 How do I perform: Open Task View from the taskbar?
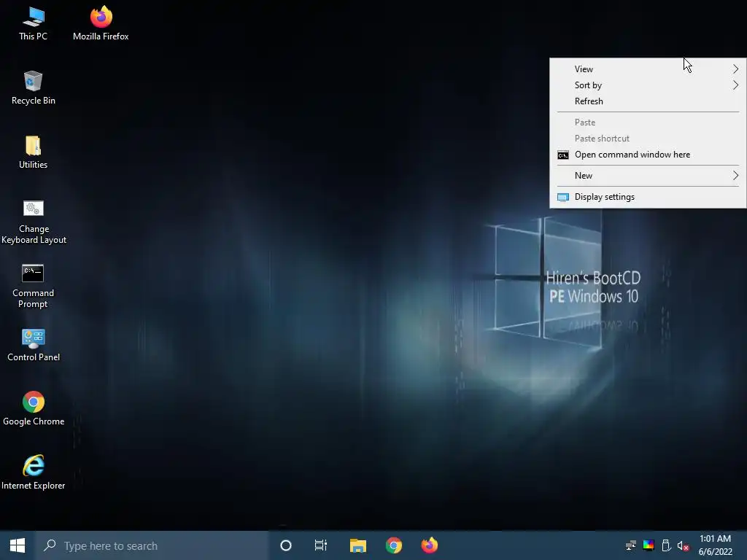click(321, 545)
